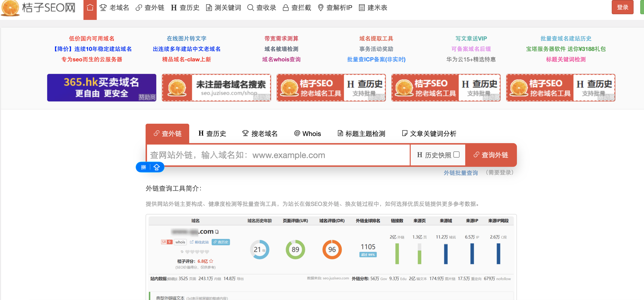Click the copy icon next to .com
Screen dimensions: 644x300
click(x=217, y=232)
